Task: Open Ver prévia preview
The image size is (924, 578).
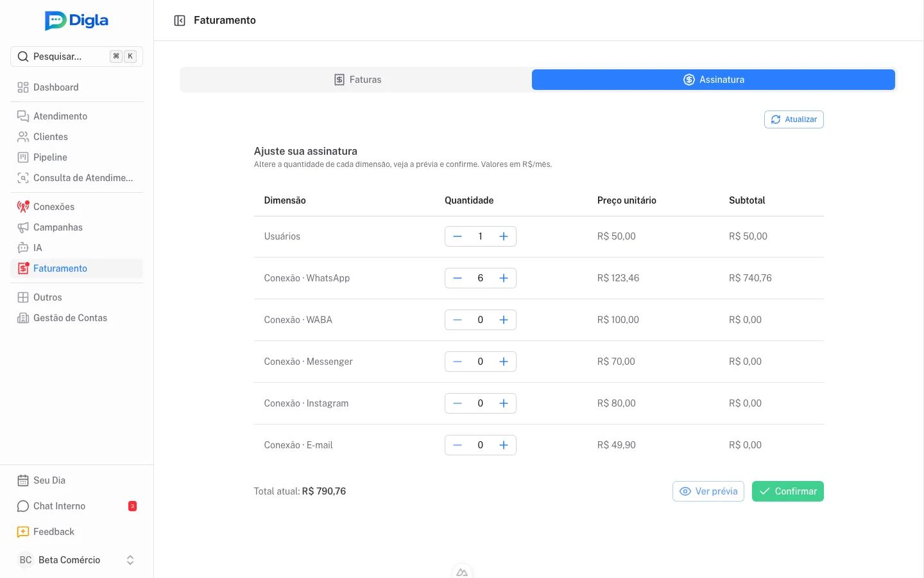Action: point(708,491)
